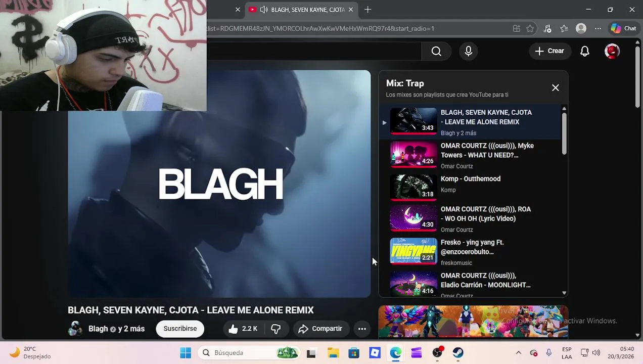Close the Mix: Trap playlist panel
This screenshot has height=364, width=643.
point(556,88)
